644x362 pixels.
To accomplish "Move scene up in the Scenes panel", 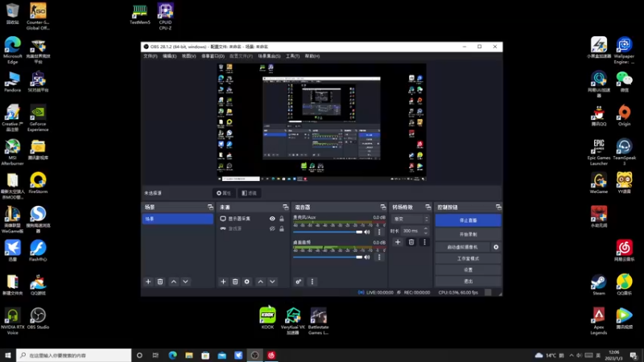I will 174,282.
